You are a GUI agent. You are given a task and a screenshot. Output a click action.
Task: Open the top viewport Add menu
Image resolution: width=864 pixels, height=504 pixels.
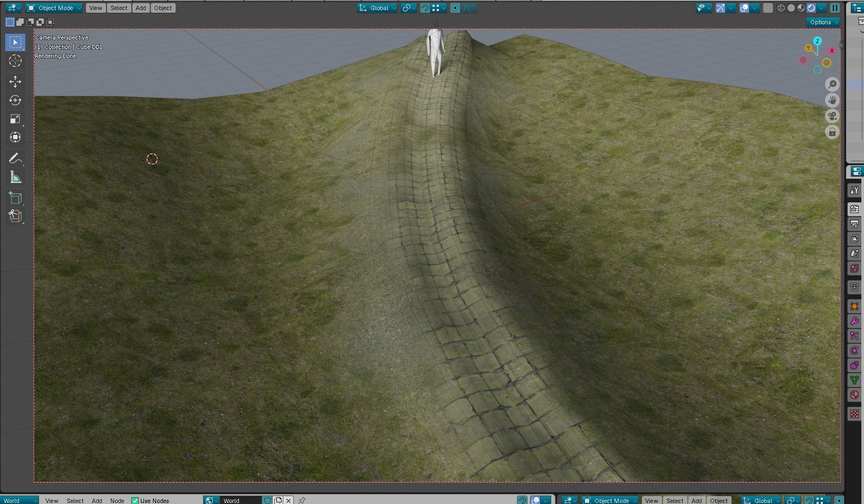coord(141,8)
